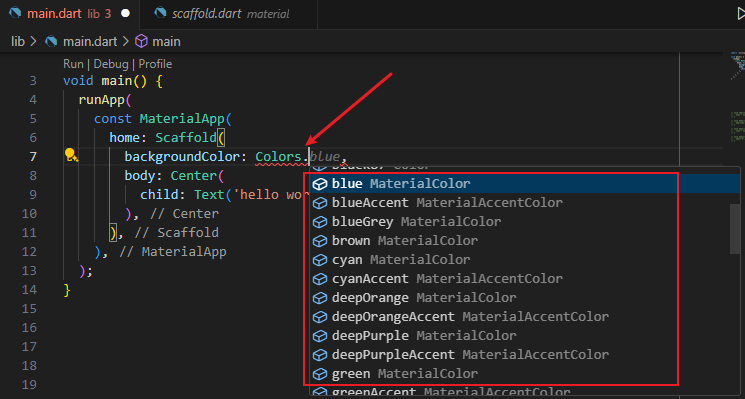
Task: Click line number 10 in the gutter
Action: click(29, 214)
